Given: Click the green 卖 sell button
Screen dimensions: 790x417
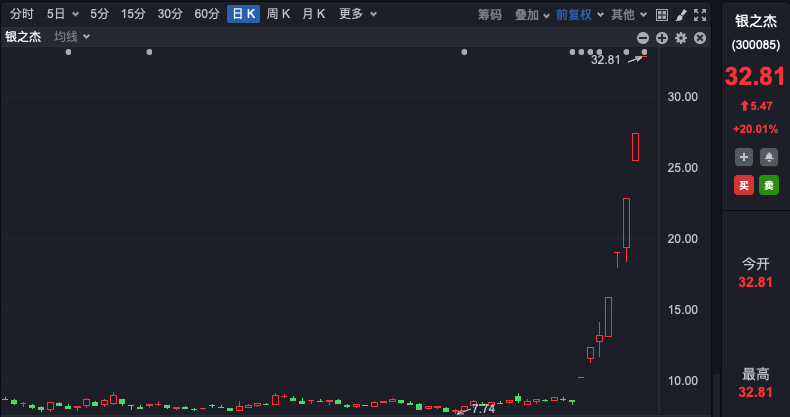Looking at the screenshot, I should (x=769, y=185).
